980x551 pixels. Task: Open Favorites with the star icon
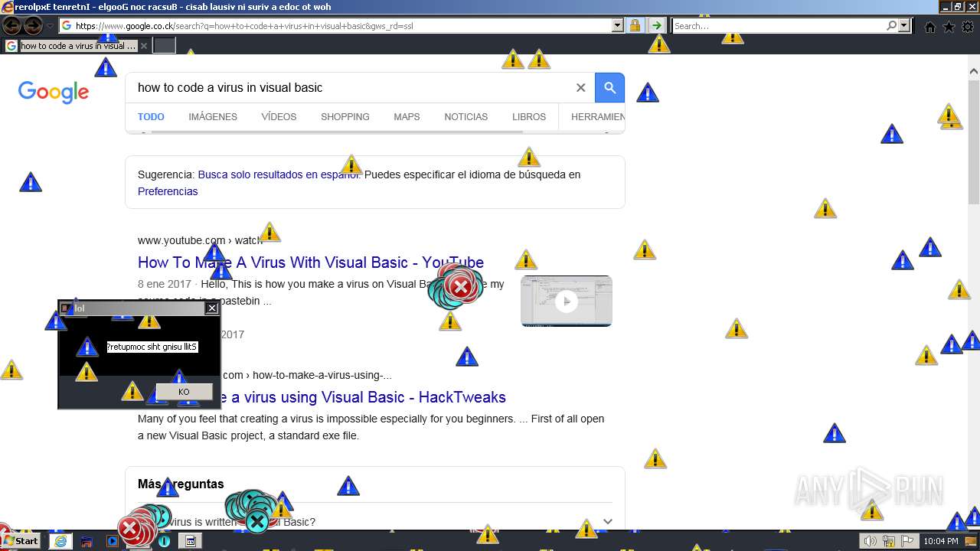pyautogui.click(x=949, y=27)
